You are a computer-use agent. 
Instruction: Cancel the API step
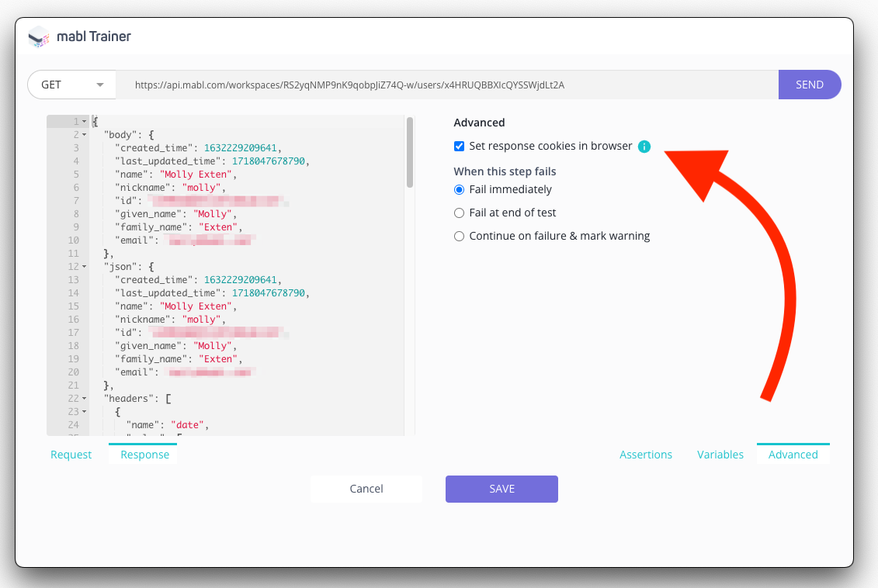366,489
